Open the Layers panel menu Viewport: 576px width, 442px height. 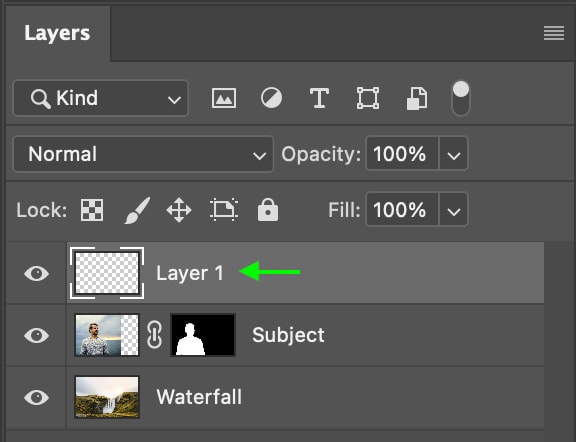554,33
